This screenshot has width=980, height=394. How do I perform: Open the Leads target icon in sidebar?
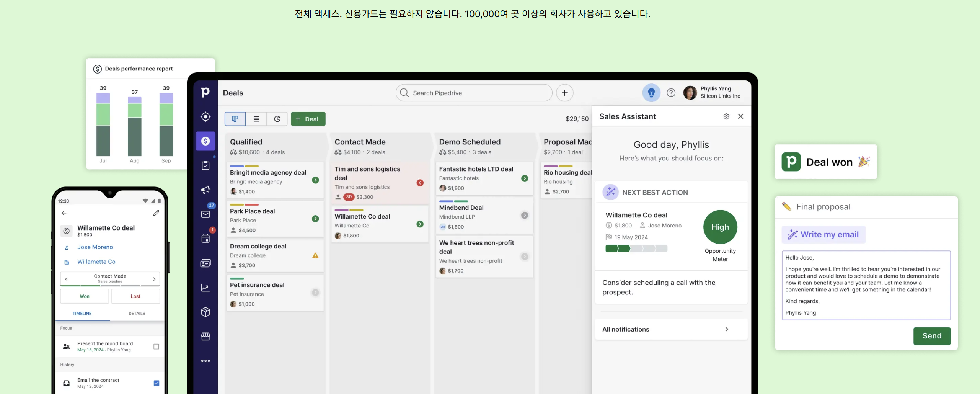[x=205, y=117]
